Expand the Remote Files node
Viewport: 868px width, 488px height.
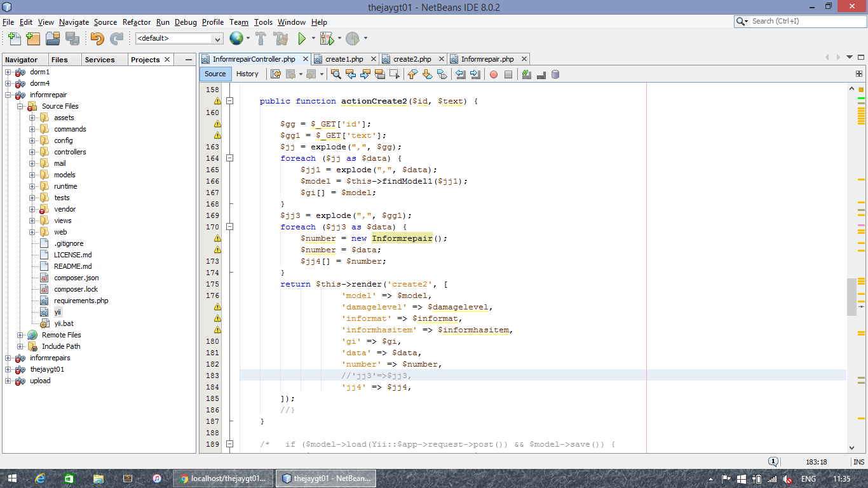[x=20, y=335]
